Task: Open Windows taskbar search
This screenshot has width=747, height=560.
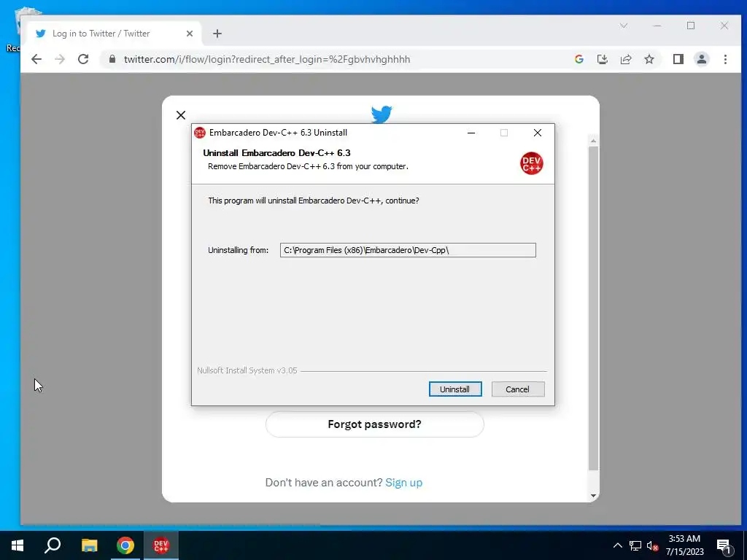Action: click(x=53, y=545)
